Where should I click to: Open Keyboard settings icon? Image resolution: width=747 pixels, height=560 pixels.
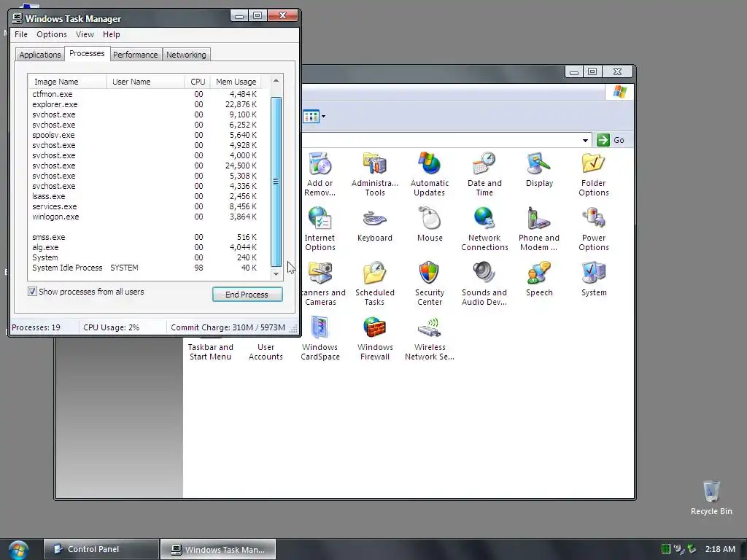[x=374, y=224]
